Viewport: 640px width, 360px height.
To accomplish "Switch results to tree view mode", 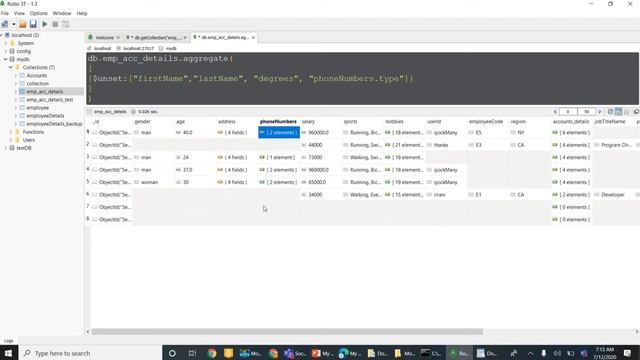I will [611, 111].
